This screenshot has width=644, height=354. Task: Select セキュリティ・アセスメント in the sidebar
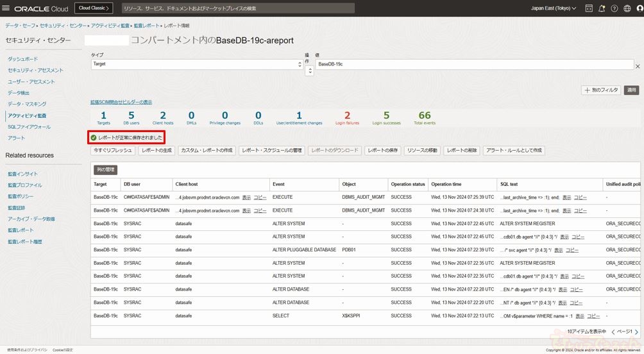coord(35,71)
